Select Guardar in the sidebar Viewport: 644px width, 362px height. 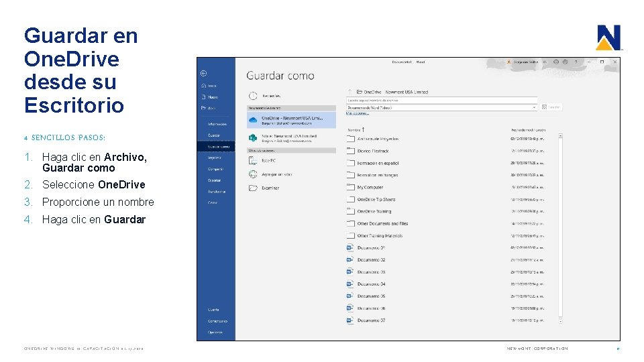(x=213, y=135)
